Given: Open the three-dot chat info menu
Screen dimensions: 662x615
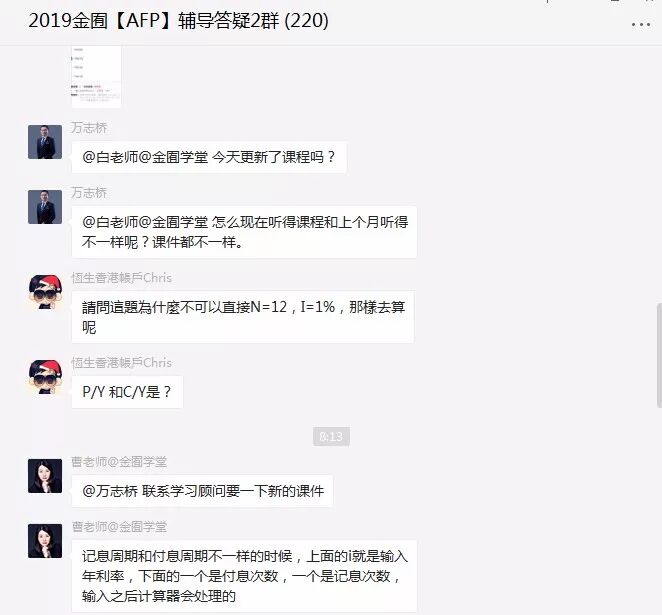Looking at the screenshot, I should coord(640,24).
